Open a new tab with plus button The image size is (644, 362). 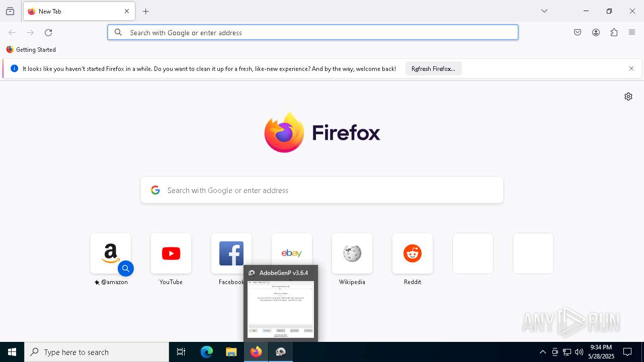click(146, 11)
